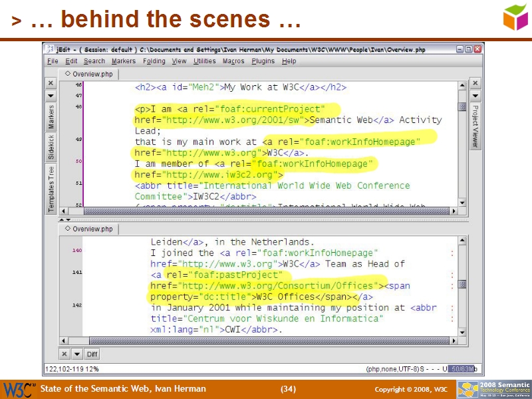Click the x icon above the Markers dock button

pos(51,83)
